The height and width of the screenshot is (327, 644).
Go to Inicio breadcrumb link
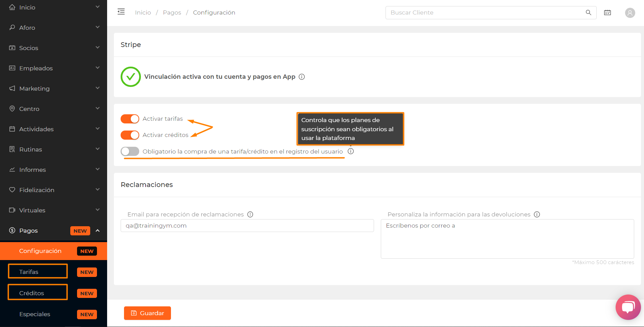[x=143, y=13]
